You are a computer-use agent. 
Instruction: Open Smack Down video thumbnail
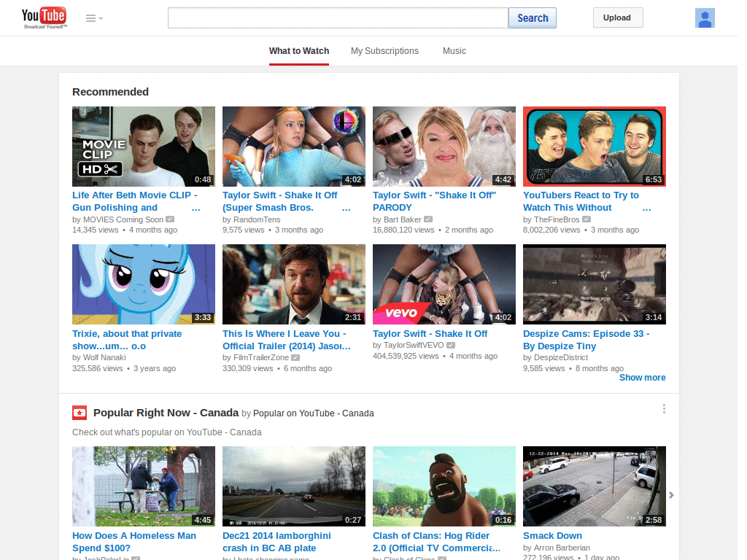594,486
